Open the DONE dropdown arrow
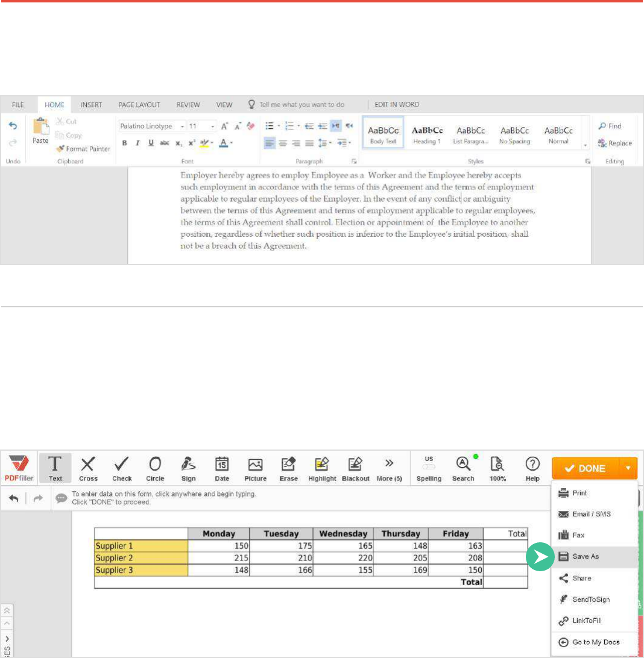The height and width of the screenshot is (658, 644). (628, 468)
